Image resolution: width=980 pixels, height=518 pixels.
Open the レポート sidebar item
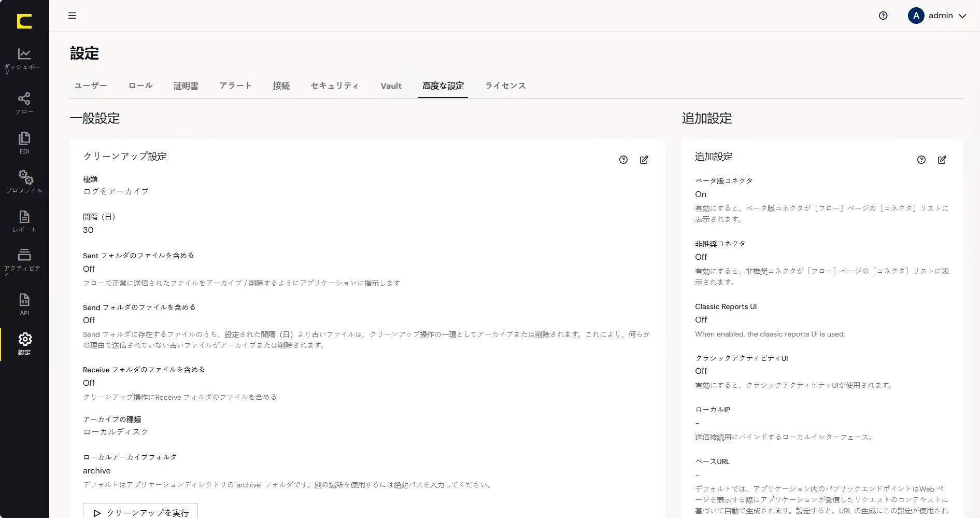click(24, 221)
